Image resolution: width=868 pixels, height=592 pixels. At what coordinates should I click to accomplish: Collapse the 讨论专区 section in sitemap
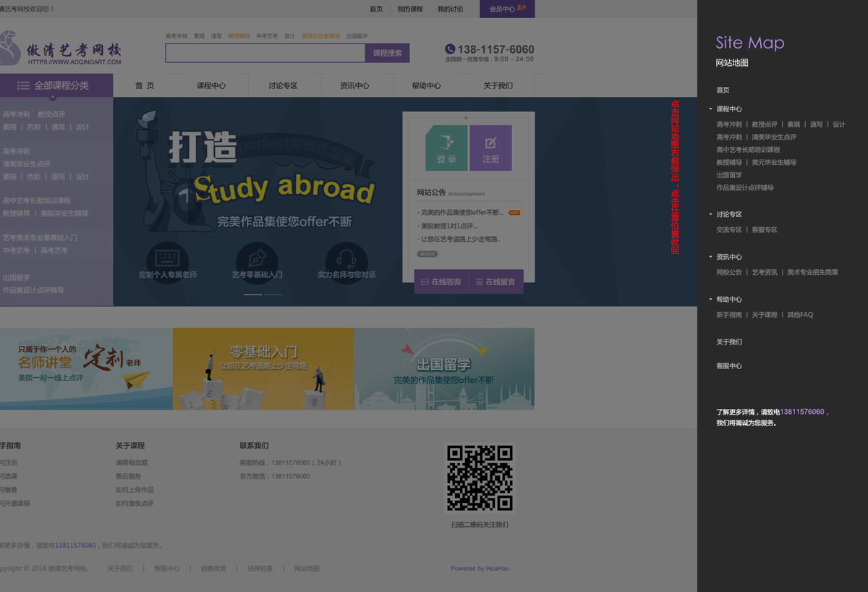(x=711, y=213)
